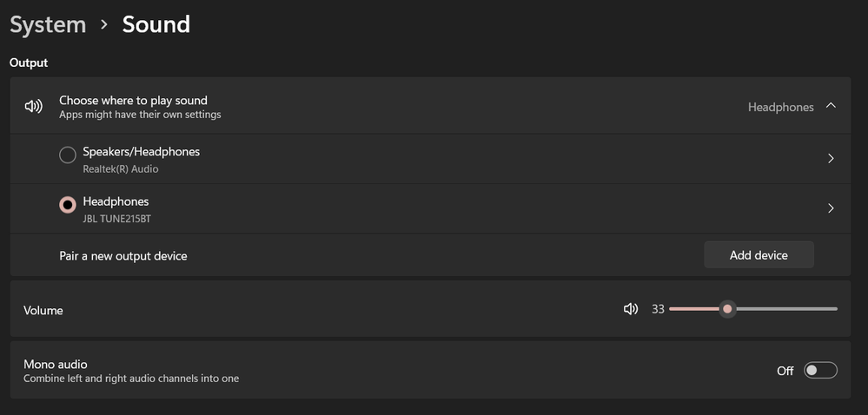The height and width of the screenshot is (415, 868).
Task: Open Speakers/Headphones properties via its chevron
Action: pos(831,159)
